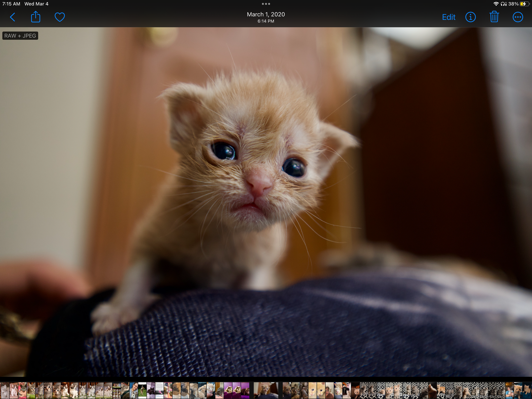This screenshot has height=399, width=532.
Task: Open the more options ellipsis menu
Action: [x=518, y=17]
